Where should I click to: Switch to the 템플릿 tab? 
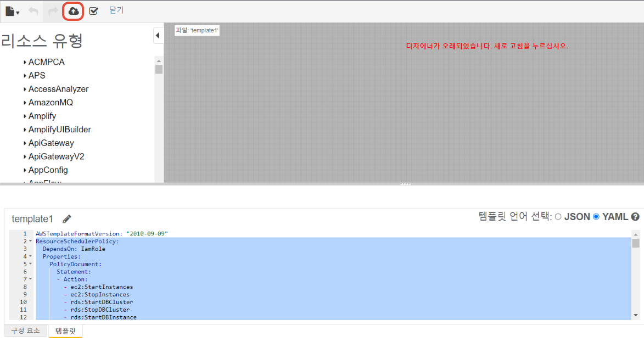click(x=65, y=331)
